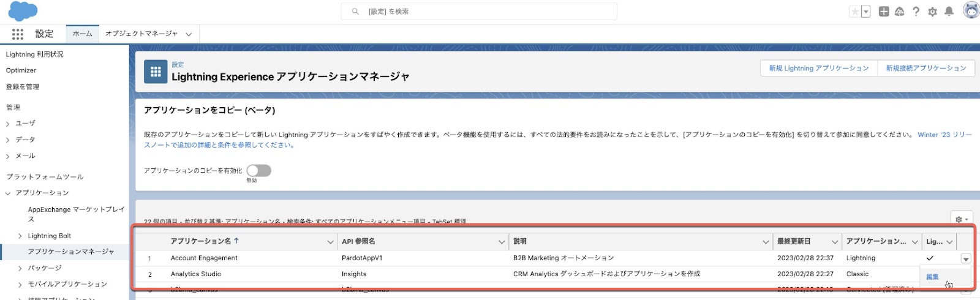
Task: Select アプリケーションマネージャ in sidebar
Action: (71, 252)
